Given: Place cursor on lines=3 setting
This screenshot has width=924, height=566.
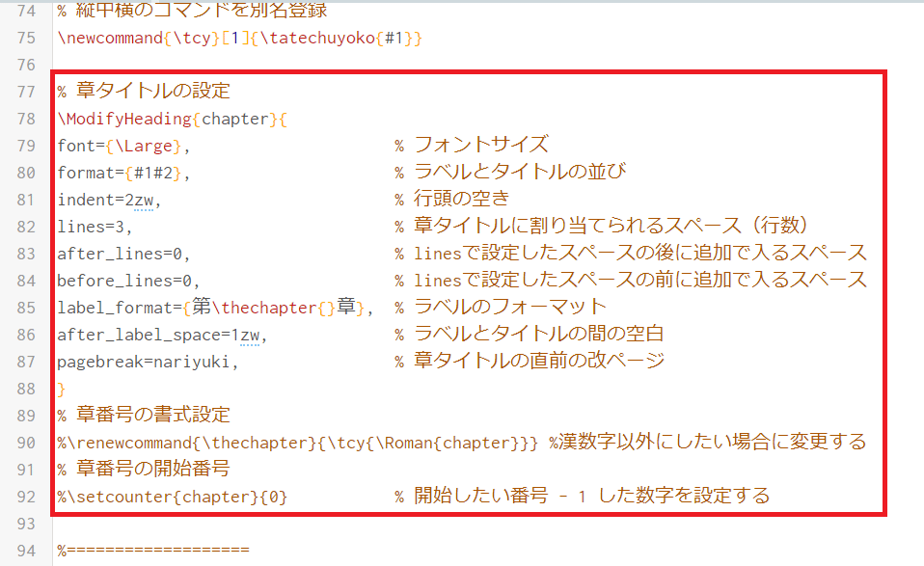Looking at the screenshot, I should [x=95, y=228].
